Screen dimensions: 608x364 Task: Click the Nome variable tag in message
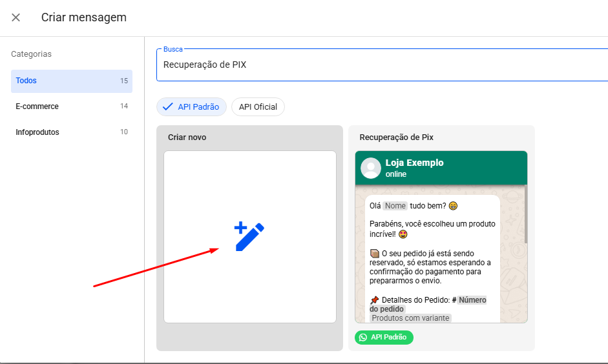tap(395, 206)
